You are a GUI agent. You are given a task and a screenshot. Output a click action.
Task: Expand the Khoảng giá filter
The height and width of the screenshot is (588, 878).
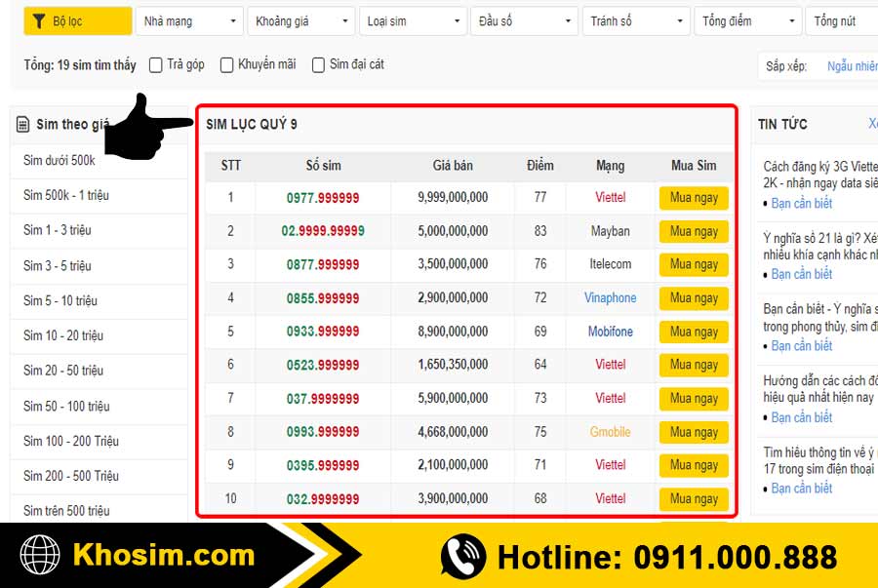click(300, 20)
